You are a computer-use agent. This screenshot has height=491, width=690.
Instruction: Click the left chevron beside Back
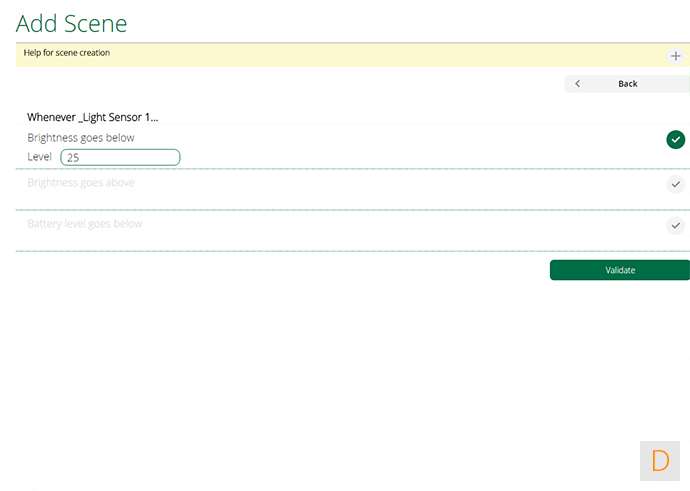pyautogui.click(x=578, y=84)
